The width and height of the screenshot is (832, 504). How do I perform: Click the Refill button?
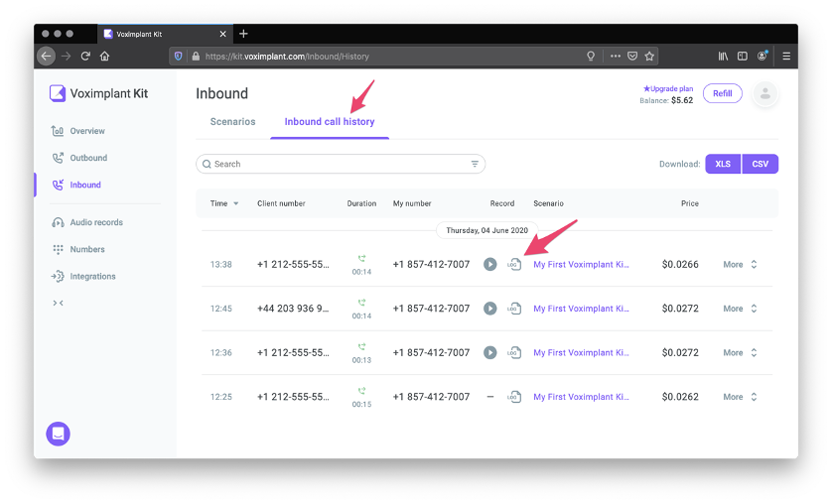723,93
